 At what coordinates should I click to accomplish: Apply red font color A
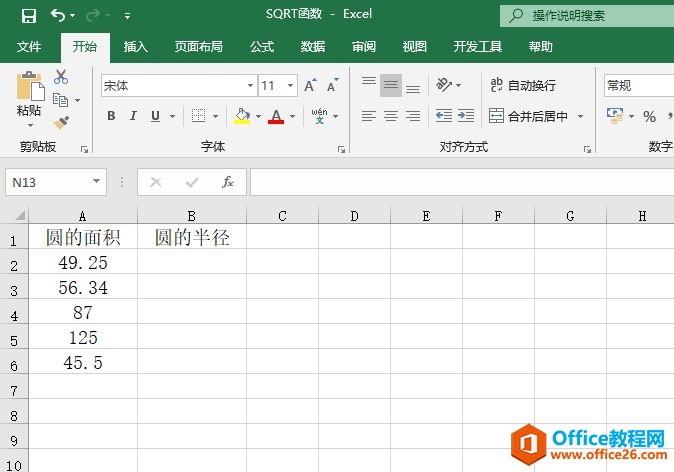click(276, 116)
